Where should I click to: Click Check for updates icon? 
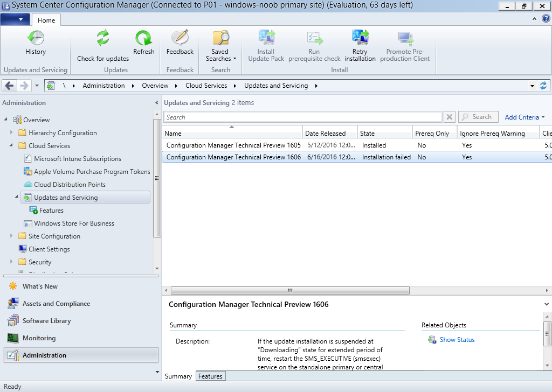tap(103, 38)
